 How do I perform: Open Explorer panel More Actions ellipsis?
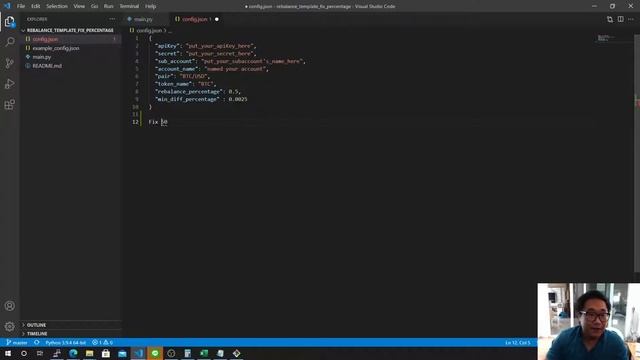coord(112,19)
